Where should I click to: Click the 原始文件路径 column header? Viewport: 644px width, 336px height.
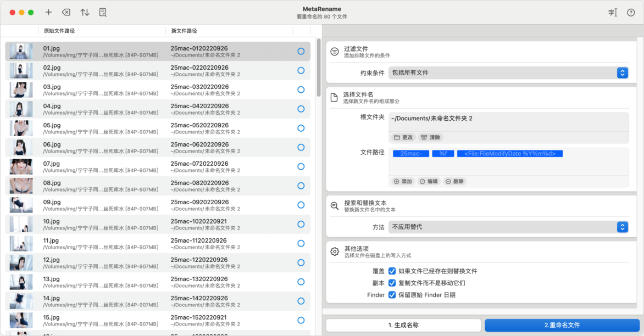point(59,31)
